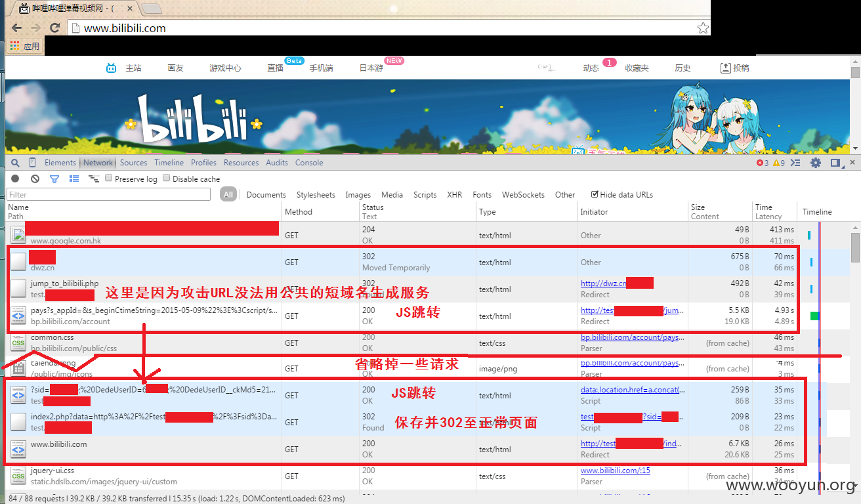Filter by Images type

click(358, 195)
